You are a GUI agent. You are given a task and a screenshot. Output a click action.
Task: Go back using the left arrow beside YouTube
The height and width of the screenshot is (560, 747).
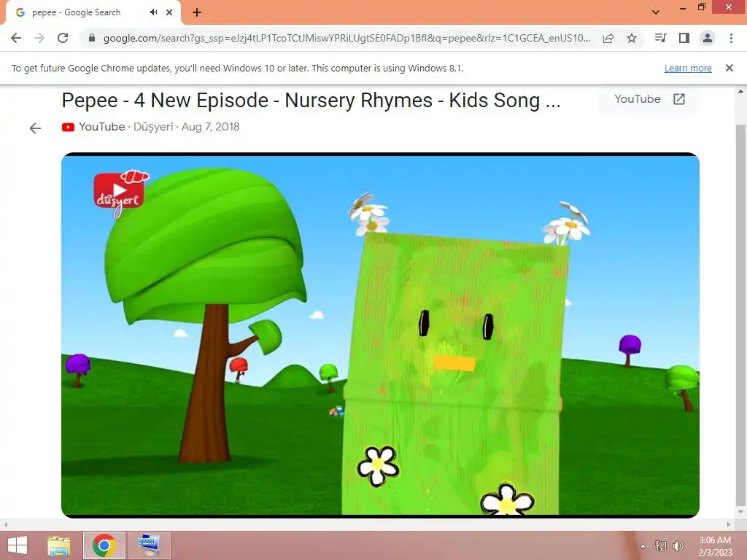35,128
